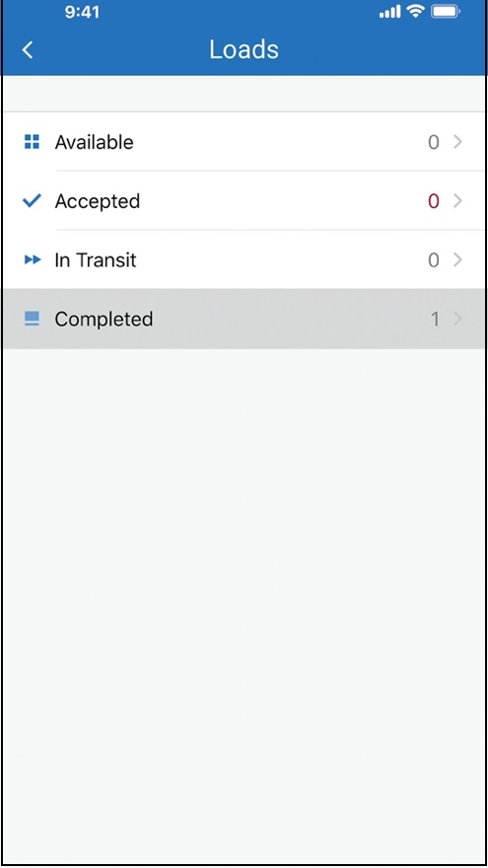Select the Completed label

pos(104,319)
